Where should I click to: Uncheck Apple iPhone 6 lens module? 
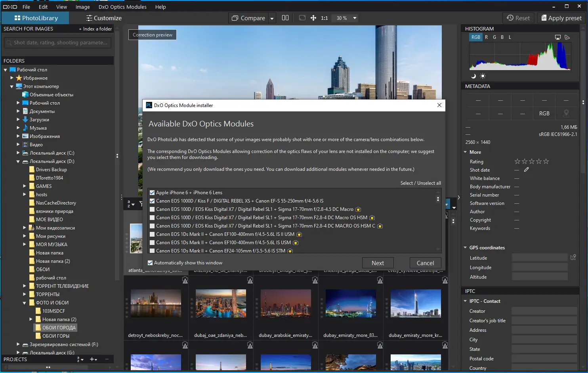(152, 193)
